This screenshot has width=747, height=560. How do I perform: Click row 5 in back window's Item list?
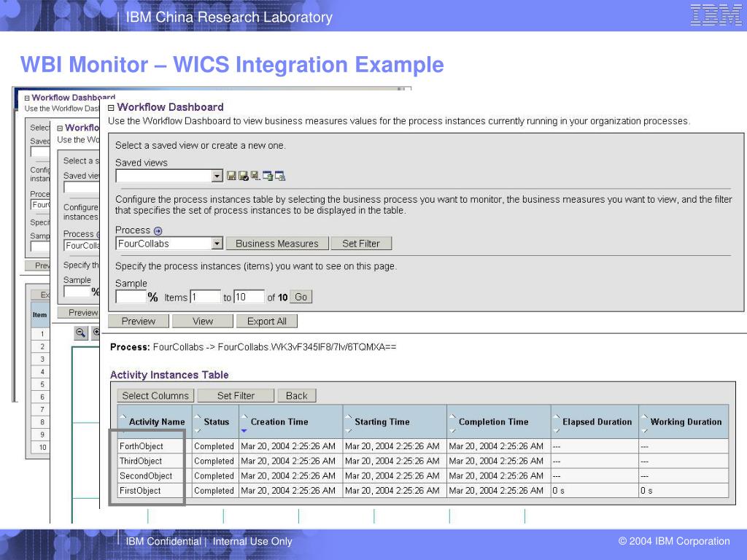(42, 384)
